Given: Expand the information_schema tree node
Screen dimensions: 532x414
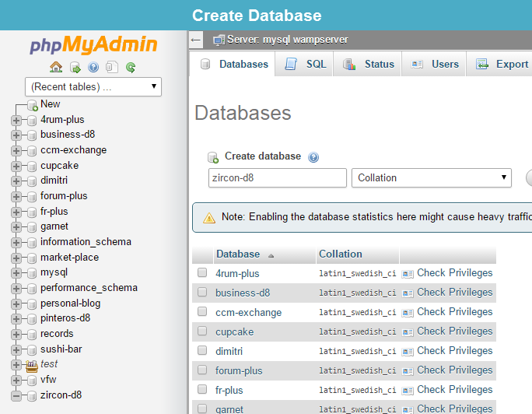Looking at the screenshot, I should point(16,243).
